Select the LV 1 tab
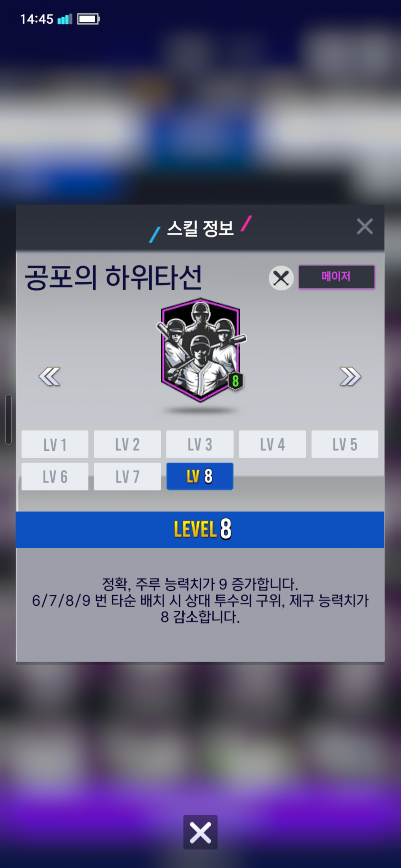The width and height of the screenshot is (401, 868). [x=55, y=444]
